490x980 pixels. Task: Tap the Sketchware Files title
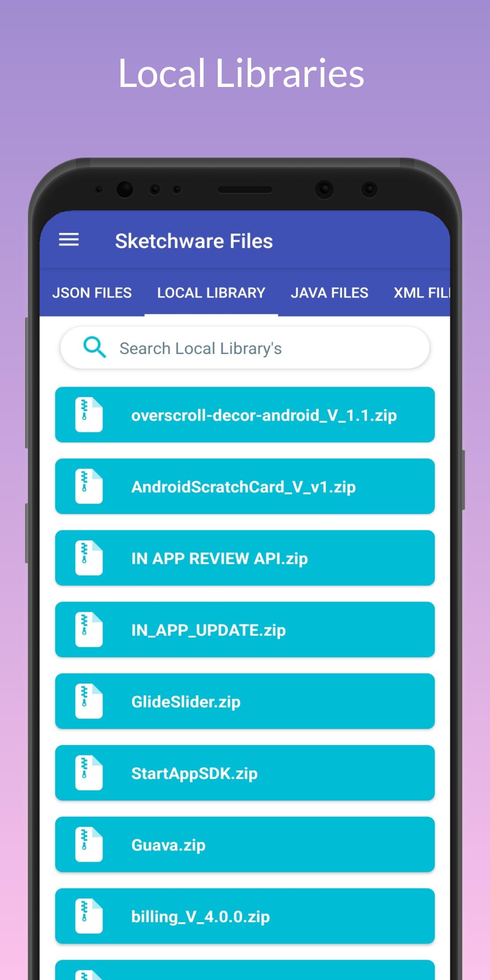[x=194, y=241]
